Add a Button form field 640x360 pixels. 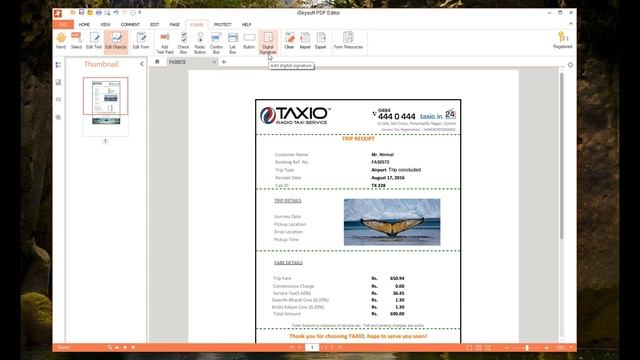[249, 41]
